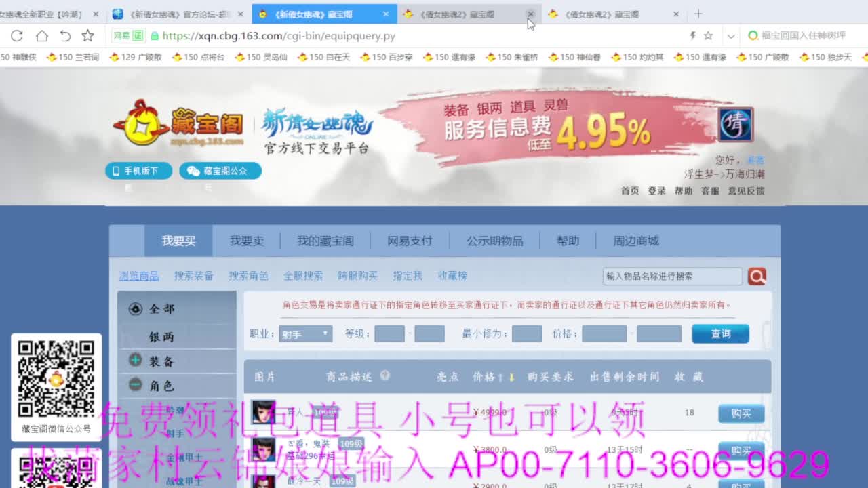This screenshot has height=488, width=868.
Task: Click 意见反馈 header link
Action: (x=746, y=191)
